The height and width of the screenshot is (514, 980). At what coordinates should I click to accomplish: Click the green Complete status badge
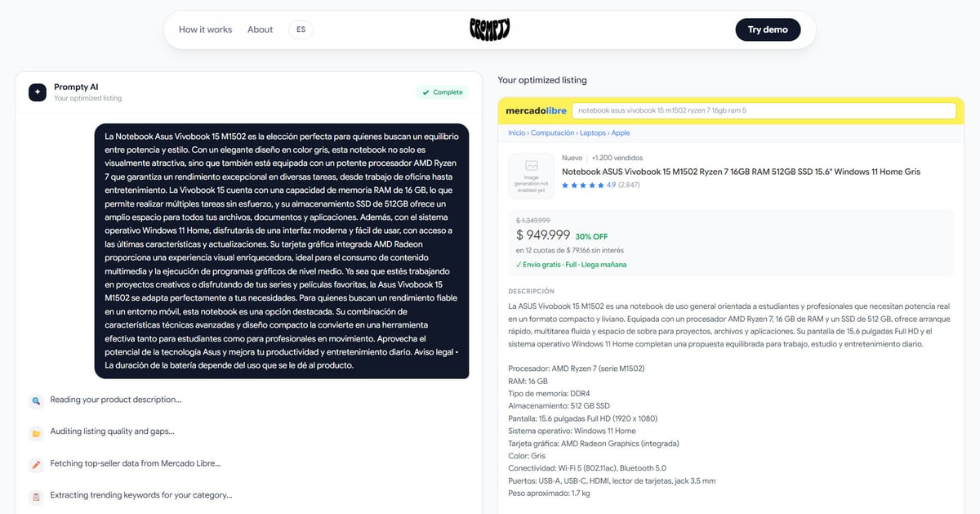[443, 92]
